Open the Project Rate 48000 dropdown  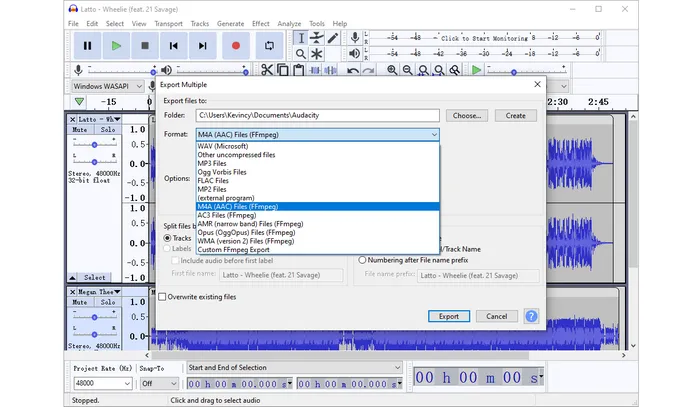pyautogui.click(x=102, y=383)
